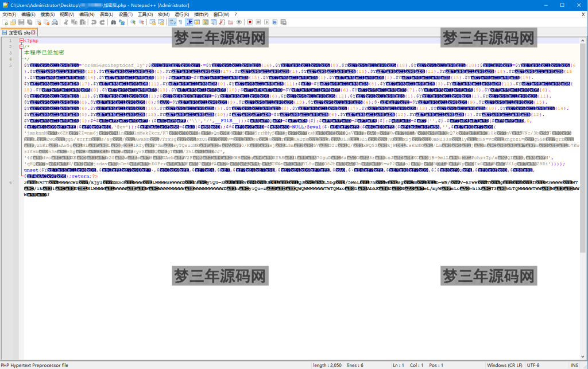Undo the last action via toolbar
Image resolution: width=588 pixels, height=369 pixels.
94,22
